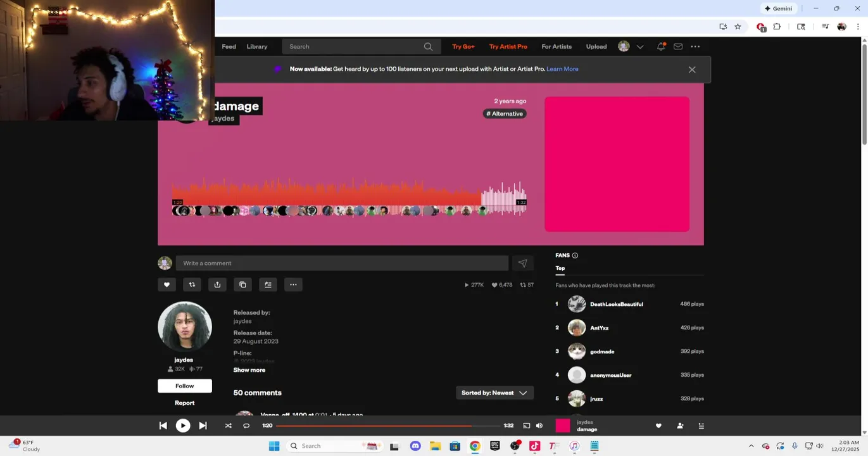The image size is (868, 456).
Task: Toggle repeat in the player bar
Action: click(246, 426)
